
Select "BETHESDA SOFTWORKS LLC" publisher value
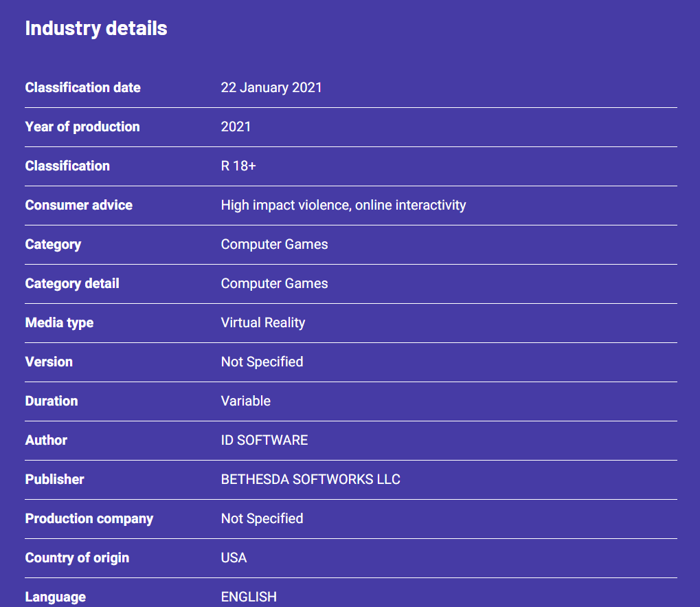click(x=311, y=479)
